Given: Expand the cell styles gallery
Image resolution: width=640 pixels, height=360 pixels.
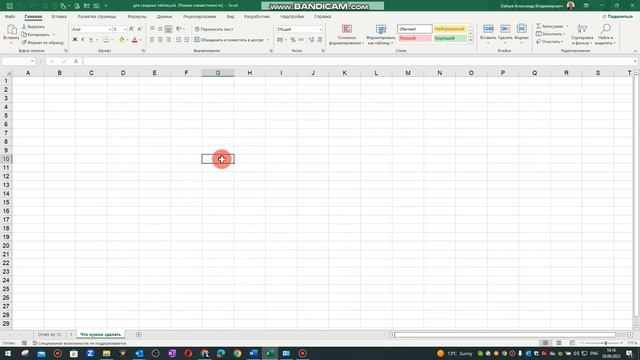Looking at the screenshot, I should click(471, 40).
